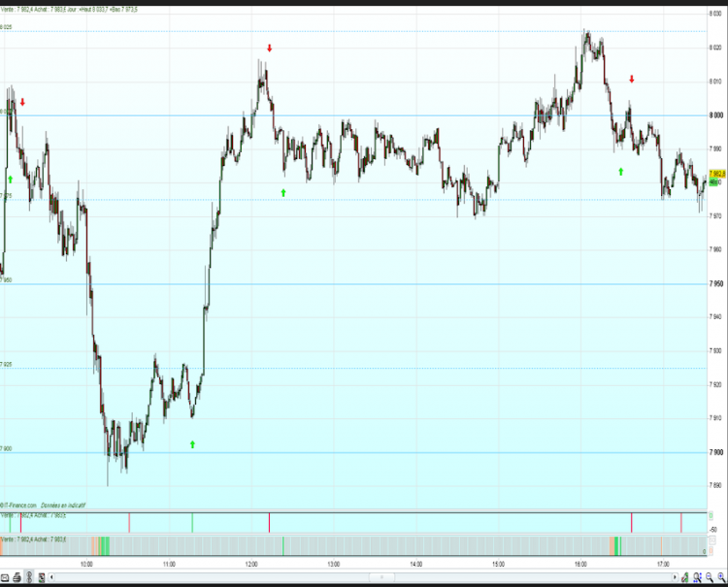Click the red-green chart settings icon

click(x=42, y=577)
